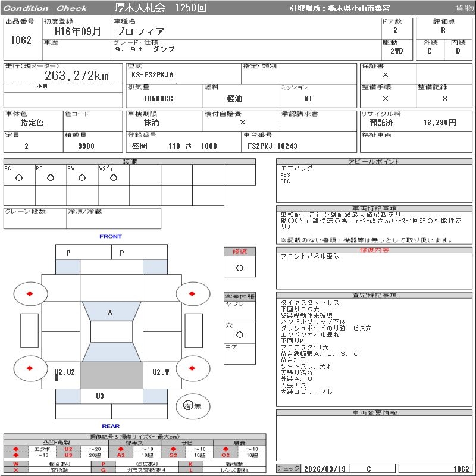The height and width of the screenshot is (476, 476).
Task: Click the Condition Check header title
Action: tap(45, 8)
